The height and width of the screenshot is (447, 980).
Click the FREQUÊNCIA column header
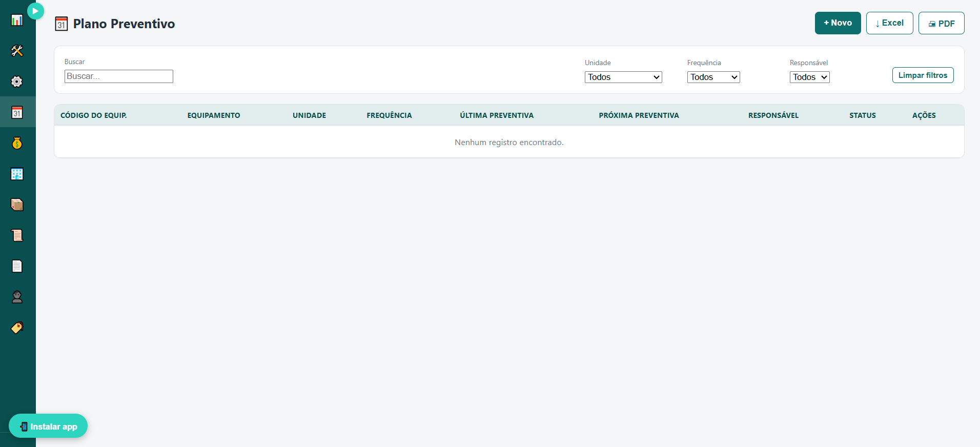[389, 115]
